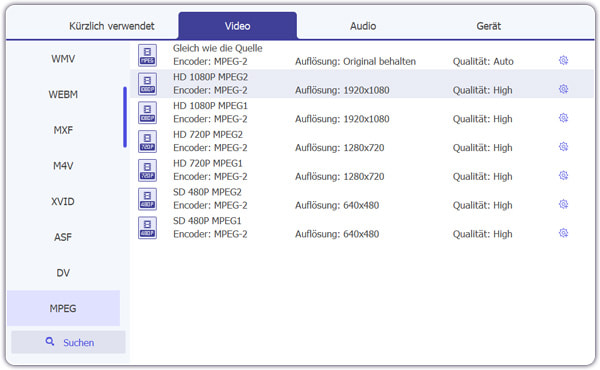Click 720P format icon of HD 720P MPEG1
This screenshot has width=600, height=370.
[x=147, y=170]
